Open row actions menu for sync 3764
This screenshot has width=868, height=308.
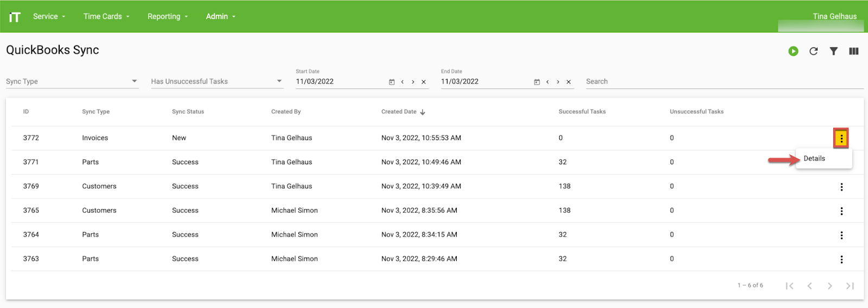(x=841, y=235)
